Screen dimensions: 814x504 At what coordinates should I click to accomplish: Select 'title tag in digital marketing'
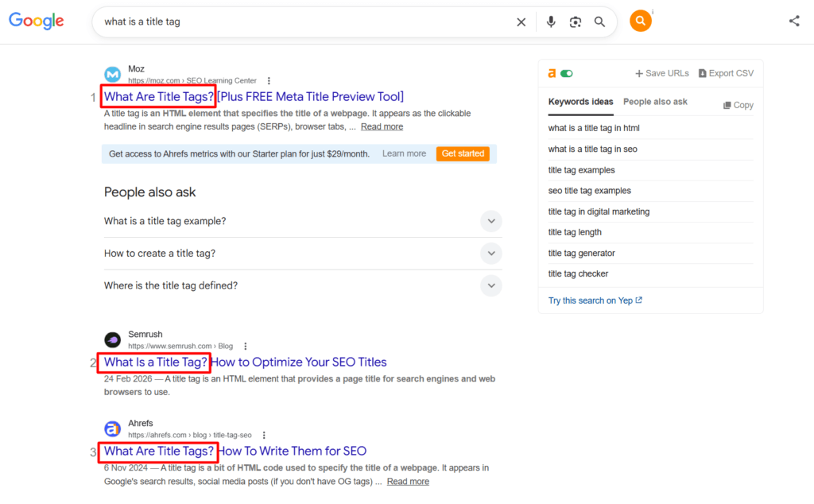pyautogui.click(x=599, y=211)
